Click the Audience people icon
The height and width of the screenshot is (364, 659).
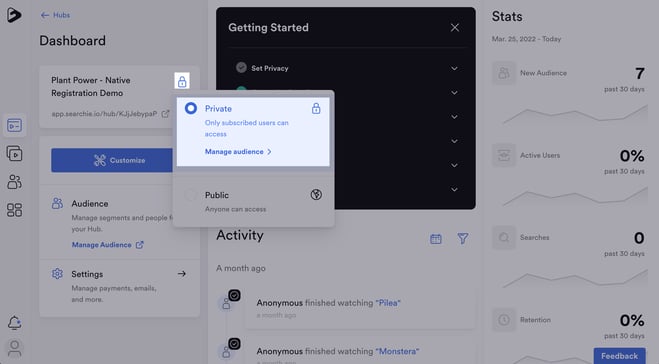[57, 203]
